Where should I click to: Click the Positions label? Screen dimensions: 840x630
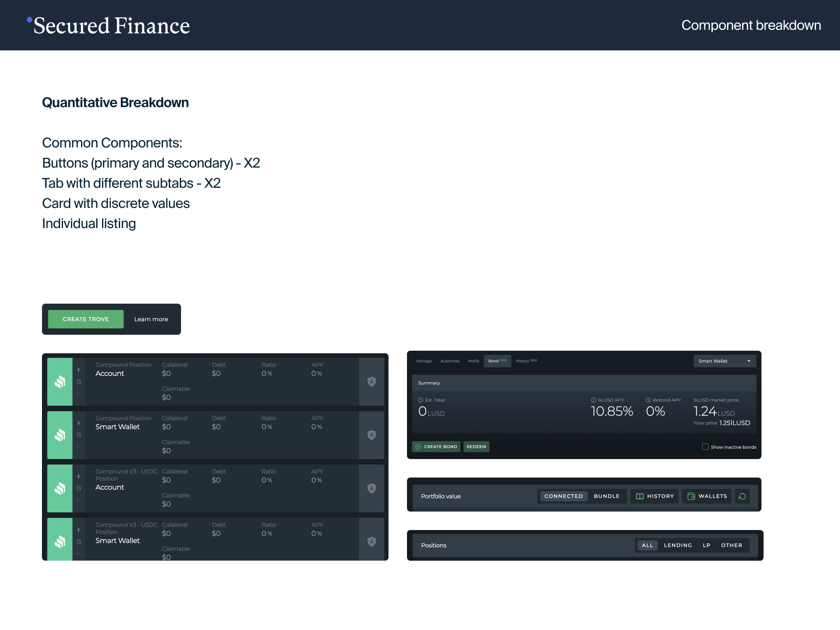tap(433, 546)
